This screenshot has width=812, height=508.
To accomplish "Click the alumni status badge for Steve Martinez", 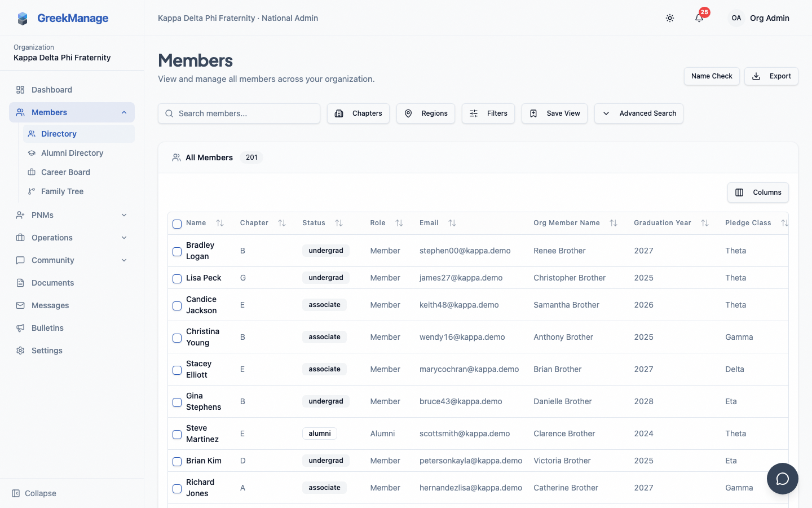I will 320,433.
